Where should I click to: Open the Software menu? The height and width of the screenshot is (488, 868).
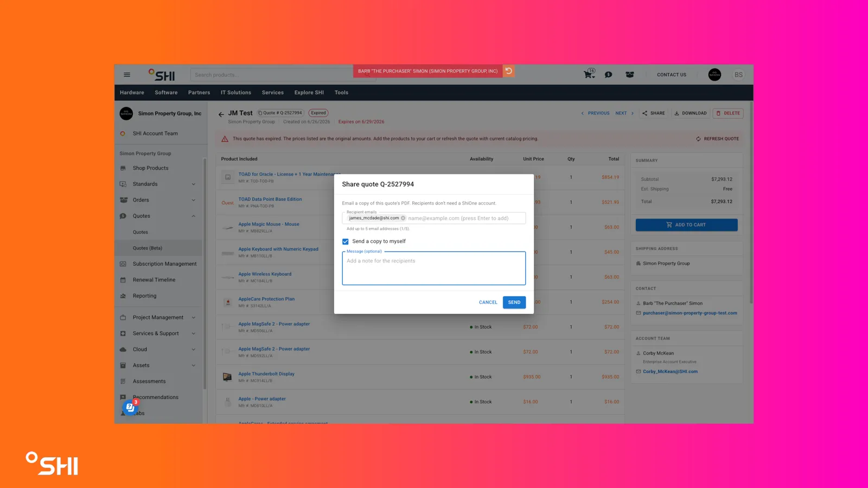pos(166,93)
